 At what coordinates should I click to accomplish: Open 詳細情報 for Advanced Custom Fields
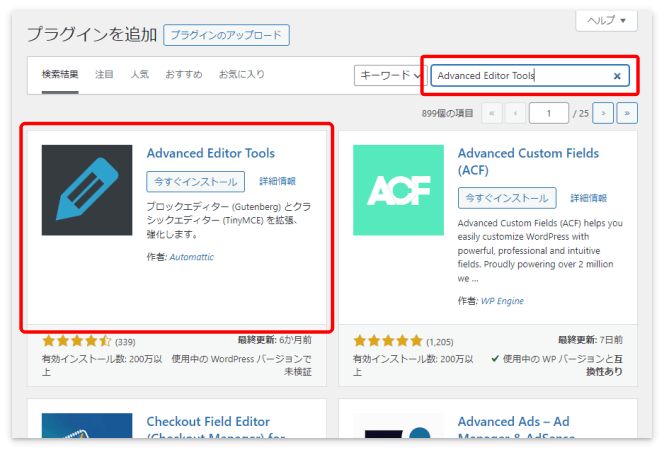point(589,198)
